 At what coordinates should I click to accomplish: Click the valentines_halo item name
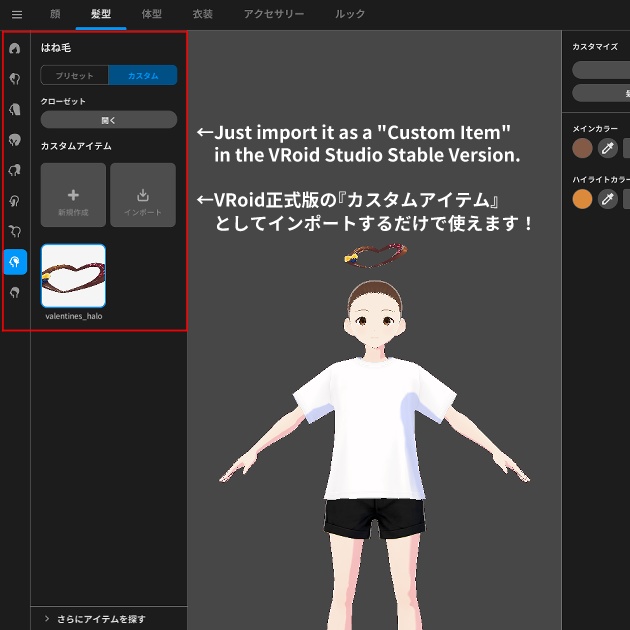pos(74,316)
